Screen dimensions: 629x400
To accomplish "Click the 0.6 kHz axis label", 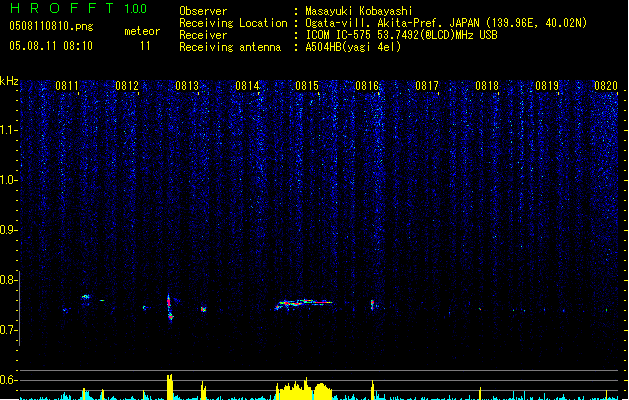I will [9, 380].
